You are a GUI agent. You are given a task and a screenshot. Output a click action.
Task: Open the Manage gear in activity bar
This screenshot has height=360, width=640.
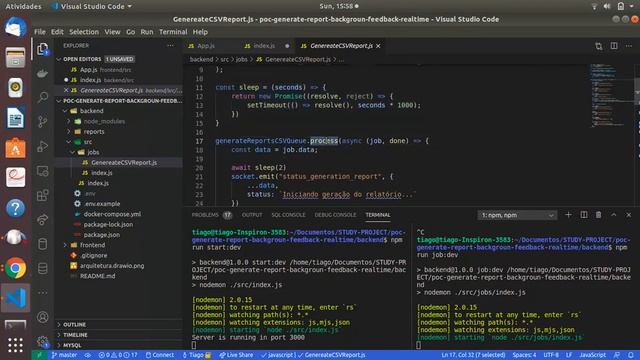point(42,341)
